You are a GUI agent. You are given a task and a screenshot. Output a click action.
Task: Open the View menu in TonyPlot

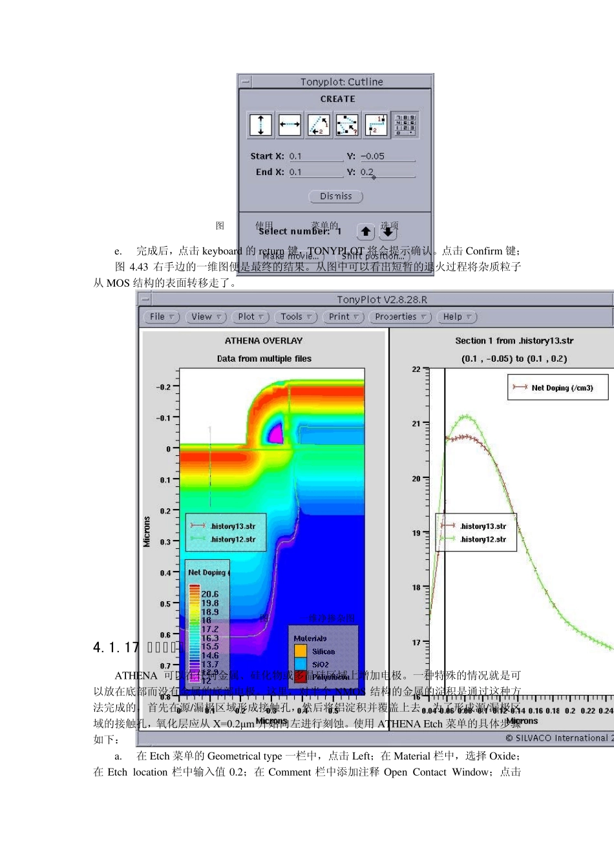(206, 317)
